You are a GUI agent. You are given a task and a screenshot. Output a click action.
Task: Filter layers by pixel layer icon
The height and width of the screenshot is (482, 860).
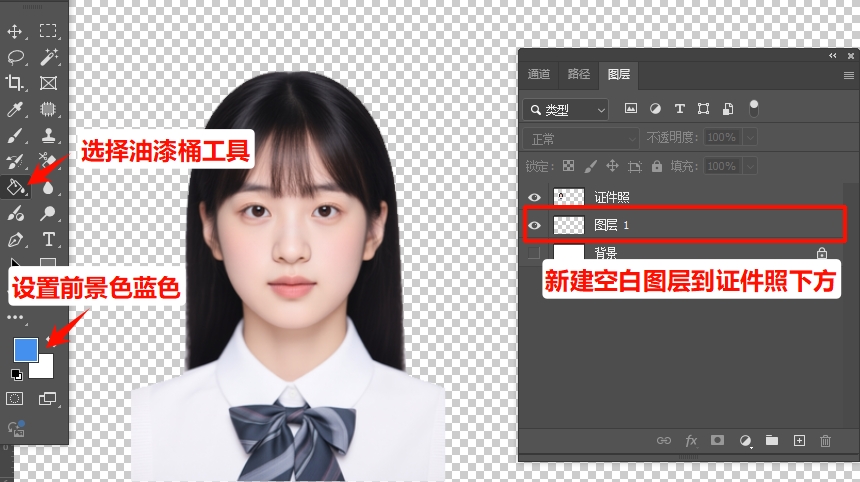point(631,109)
